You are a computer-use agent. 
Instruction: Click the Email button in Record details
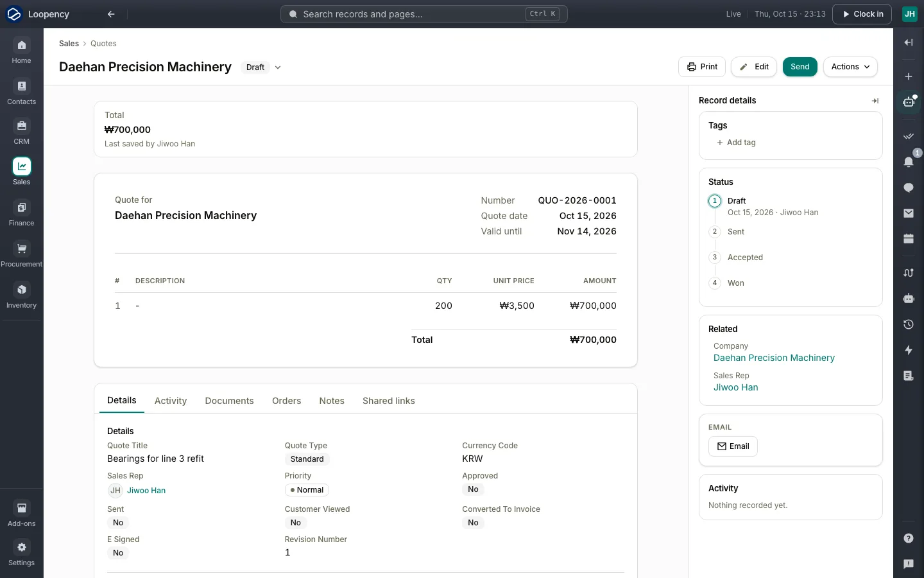pos(733,446)
